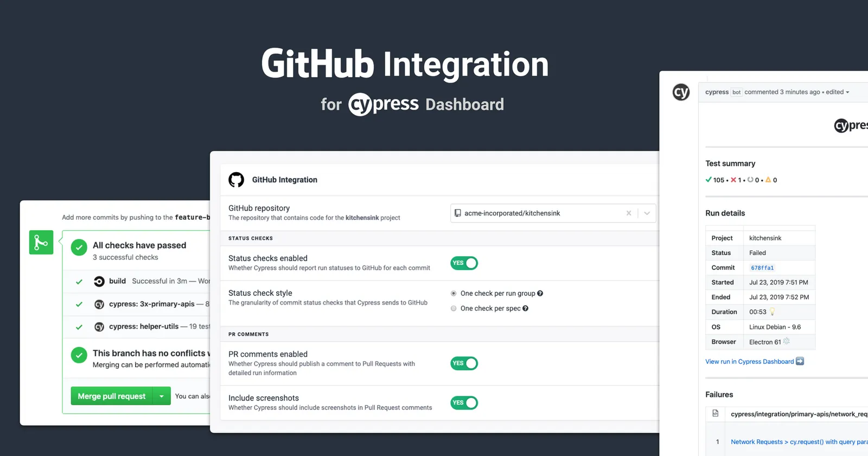Viewport: 868px width, 456px height.
Task: Toggle the Include screenshots switch
Action: point(464,403)
